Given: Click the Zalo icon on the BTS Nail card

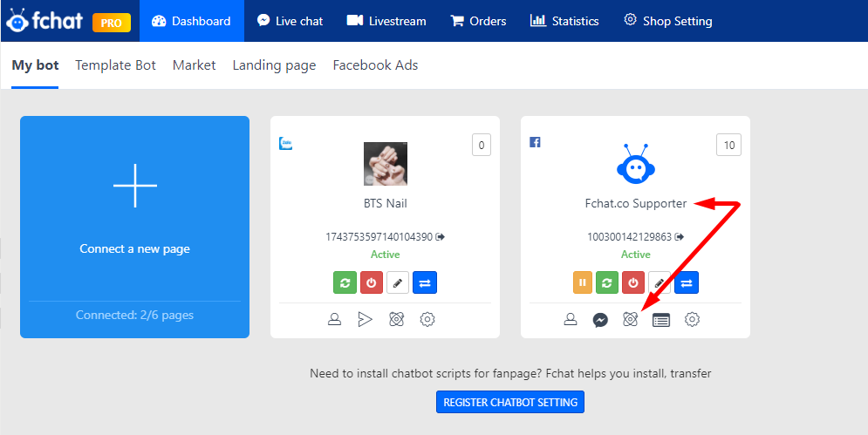Looking at the screenshot, I should 285,144.
